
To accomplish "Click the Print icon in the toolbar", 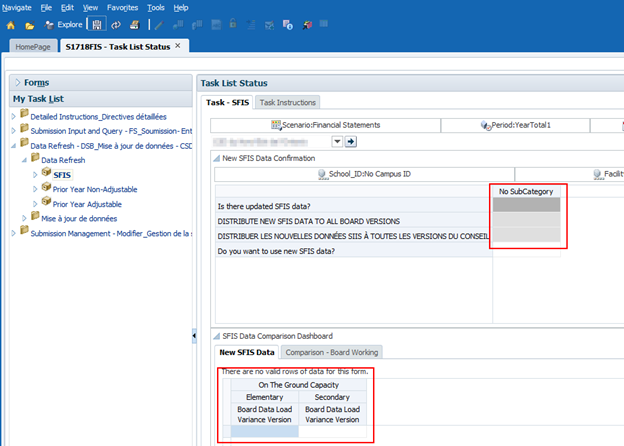I will (x=134, y=23).
